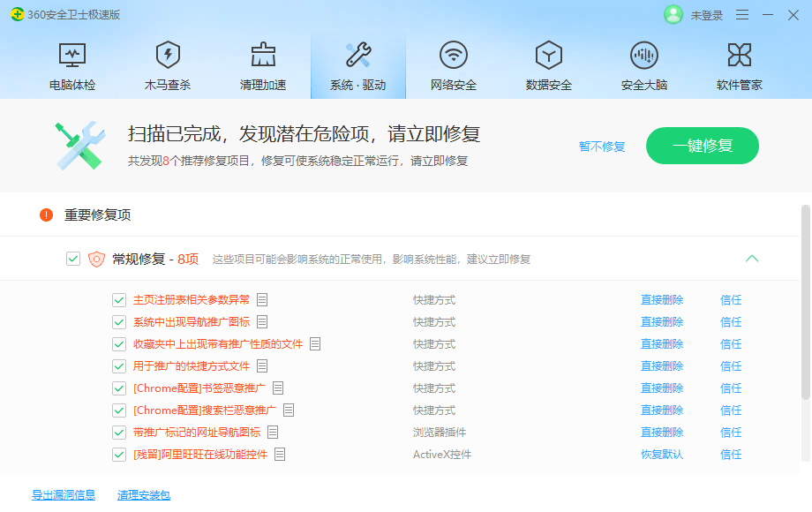Click 暂不修复 to skip repairs
812x512 pixels.
coord(601,147)
